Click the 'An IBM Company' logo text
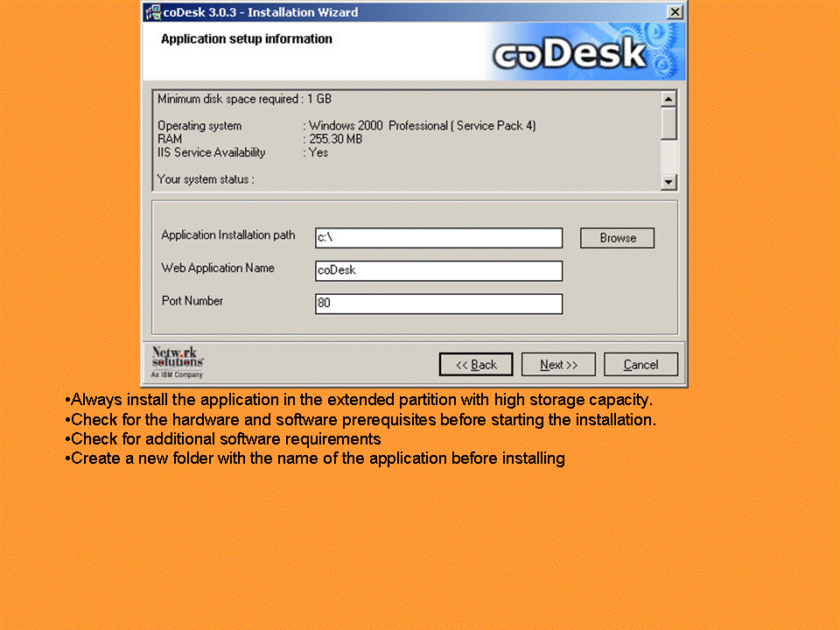Viewport: 840px width, 630px height. click(175, 374)
